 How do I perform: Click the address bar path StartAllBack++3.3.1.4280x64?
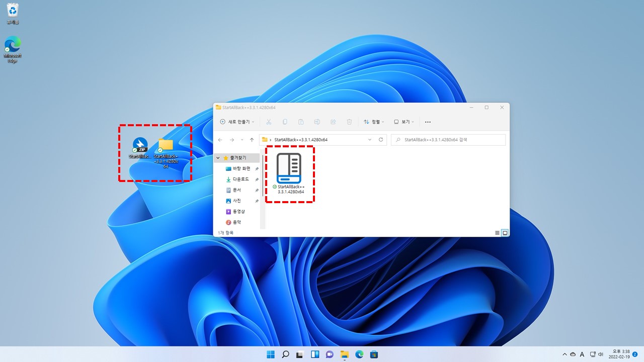tap(301, 140)
